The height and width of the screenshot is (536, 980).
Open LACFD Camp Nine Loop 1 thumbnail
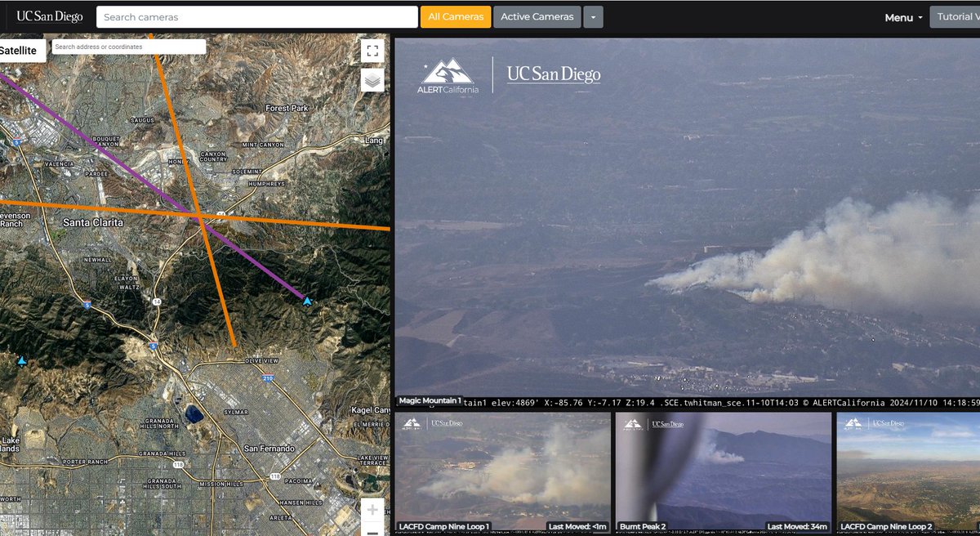[503, 472]
